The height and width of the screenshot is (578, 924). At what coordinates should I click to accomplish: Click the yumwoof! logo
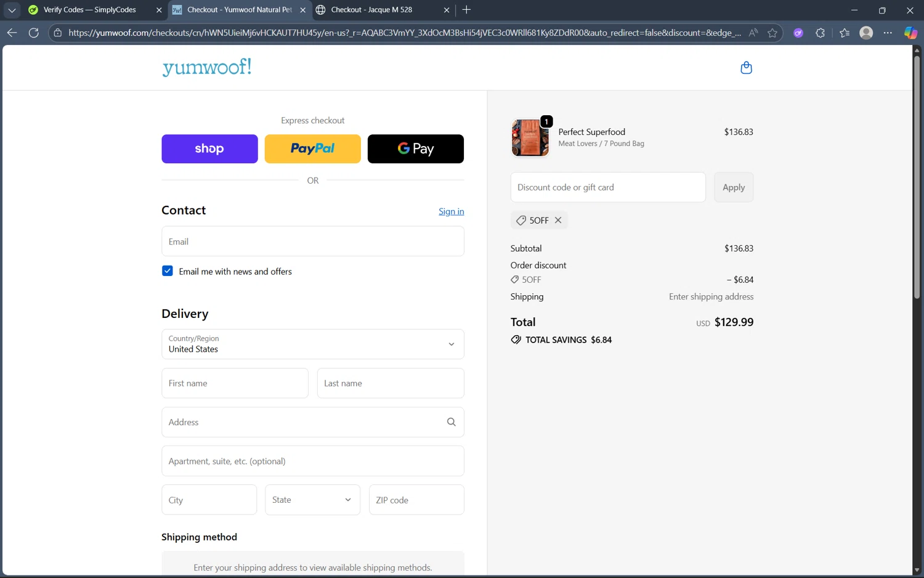tap(207, 67)
